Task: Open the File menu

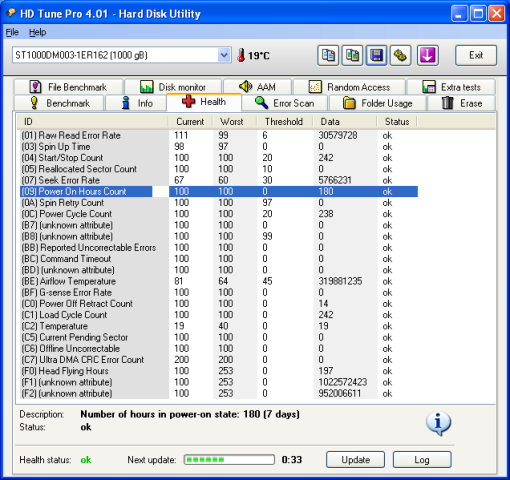Action: (12, 32)
